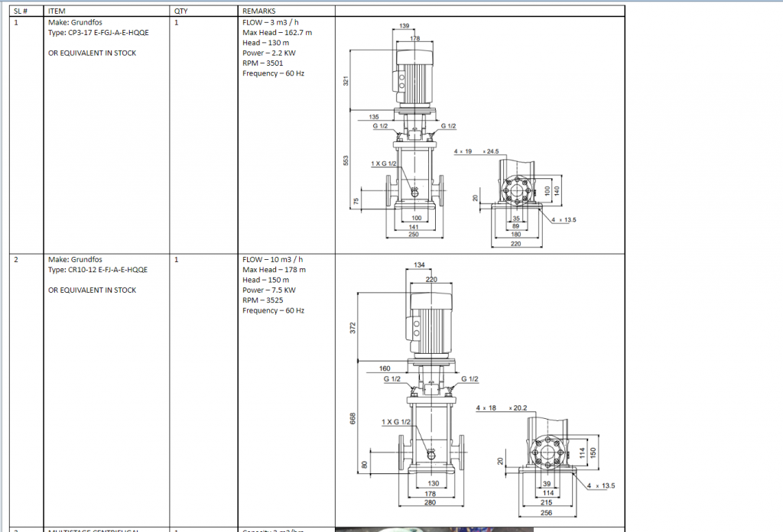Click the ITEM column header cell

point(57,12)
